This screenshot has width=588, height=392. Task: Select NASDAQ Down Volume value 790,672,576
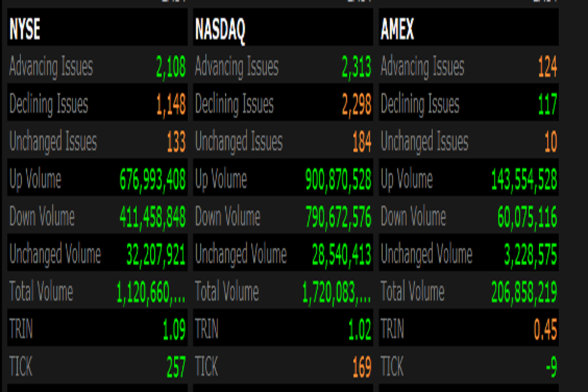click(338, 218)
